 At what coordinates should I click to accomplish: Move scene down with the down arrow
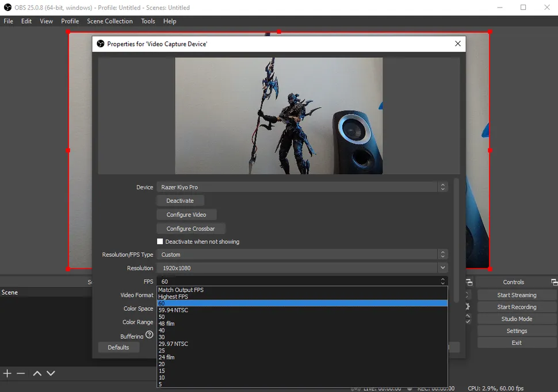point(51,374)
